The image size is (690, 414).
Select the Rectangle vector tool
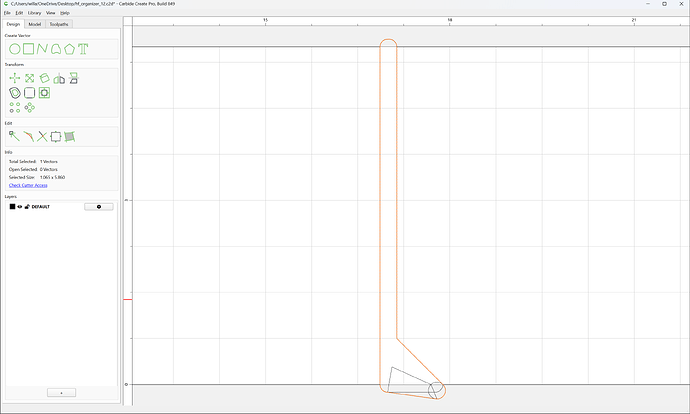tap(29, 49)
